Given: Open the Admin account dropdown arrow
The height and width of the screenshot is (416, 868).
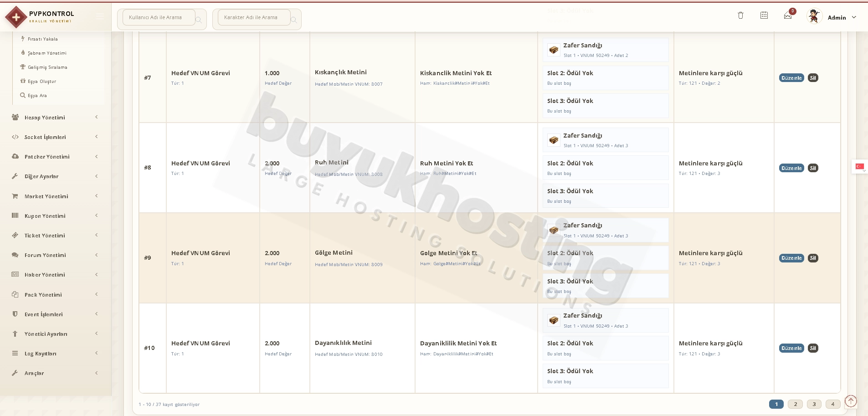Looking at the screenshot, I should (854, 17).
